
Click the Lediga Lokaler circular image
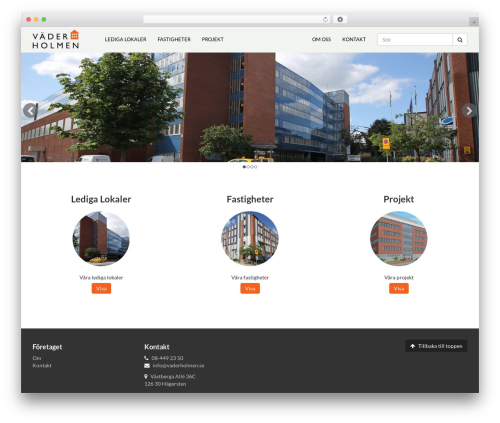pos(101,238)
